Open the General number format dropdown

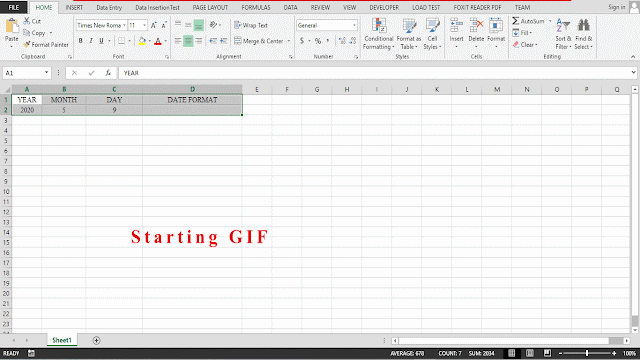354,25
